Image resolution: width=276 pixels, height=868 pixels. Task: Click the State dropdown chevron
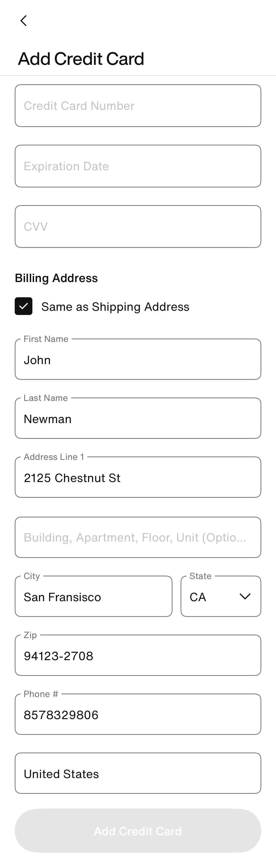(245, 596)
